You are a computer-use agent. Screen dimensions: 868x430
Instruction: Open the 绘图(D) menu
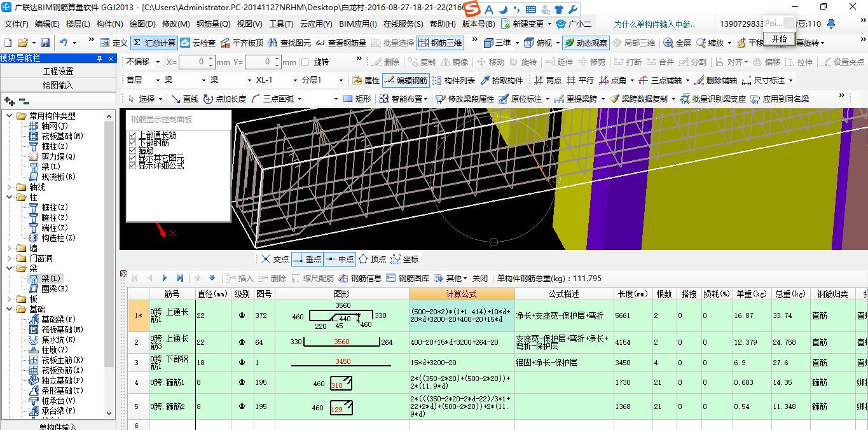[x=142, y=24]
